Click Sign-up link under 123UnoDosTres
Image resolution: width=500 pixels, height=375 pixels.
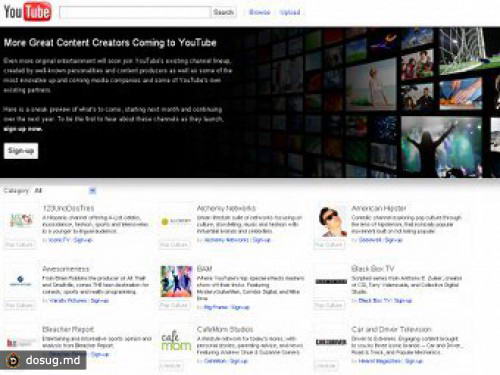click(x=83, y=240)
